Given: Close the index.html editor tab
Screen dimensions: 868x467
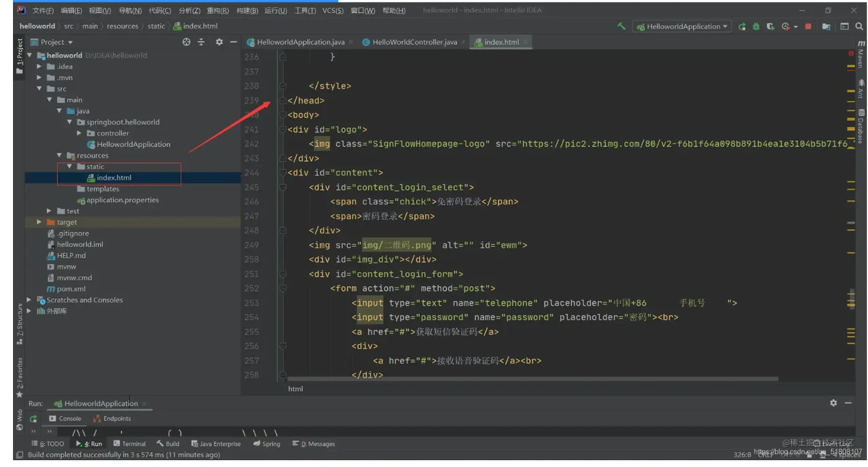Looking at the screenshot, I should pyautogui.click(x=525, y=42).
